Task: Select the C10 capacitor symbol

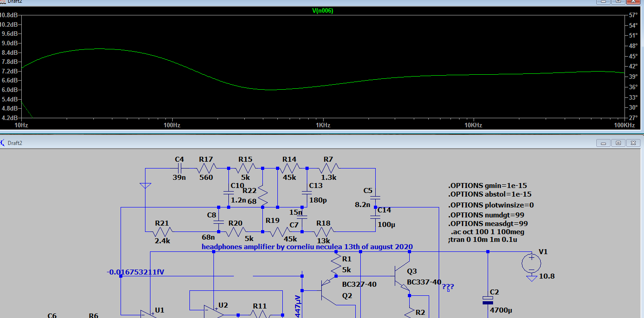Action: (x=228, y=193)
